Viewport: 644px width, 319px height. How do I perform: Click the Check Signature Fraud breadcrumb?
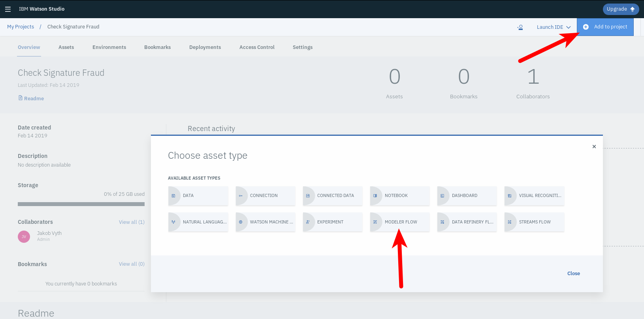73,27
